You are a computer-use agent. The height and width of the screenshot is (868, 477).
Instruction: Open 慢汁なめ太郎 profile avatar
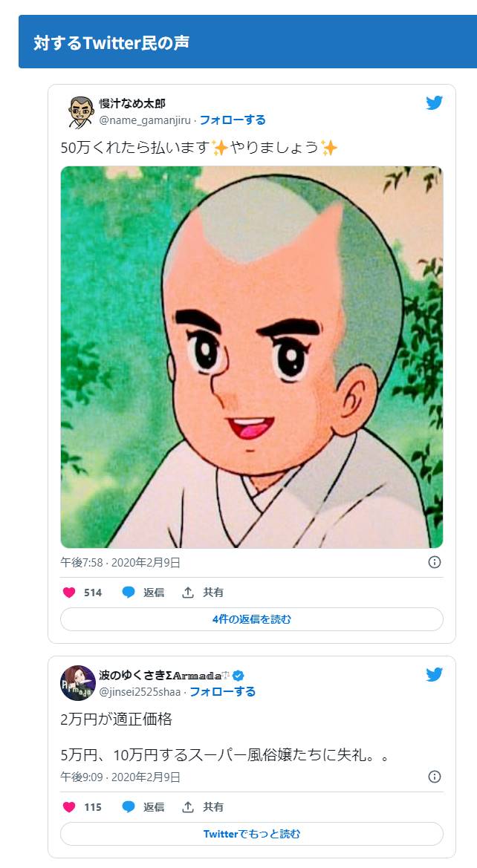click(x=82, y=111)
